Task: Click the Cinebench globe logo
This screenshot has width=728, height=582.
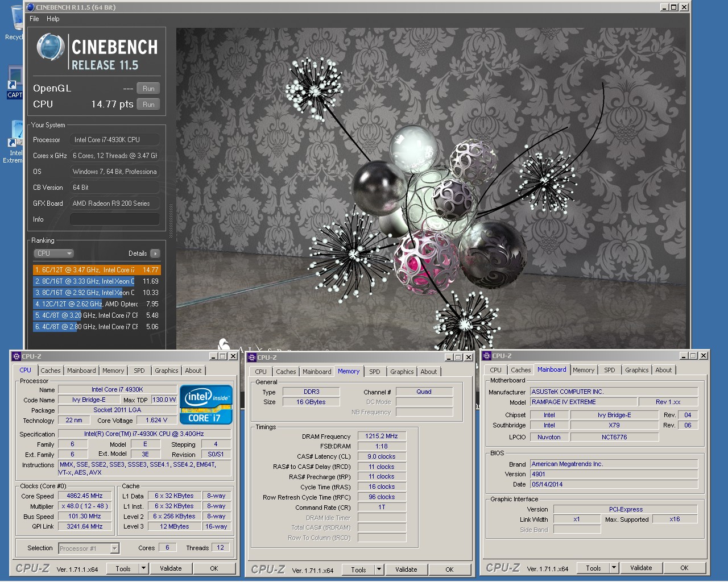Action: pos(51,47)
